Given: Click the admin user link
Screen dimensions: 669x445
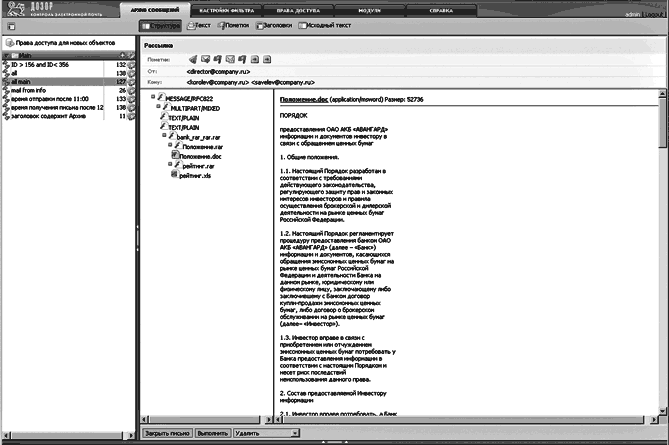Looking at the screenshot, I should (632, 15).
